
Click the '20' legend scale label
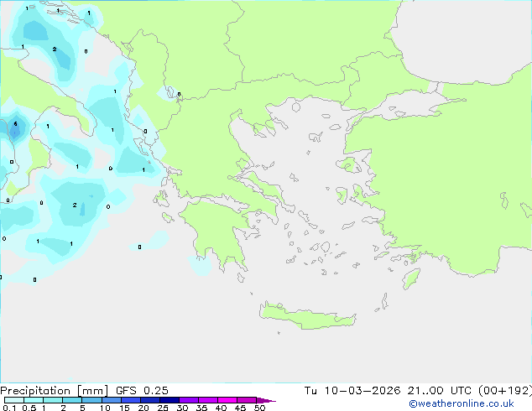tap(143, 408)
